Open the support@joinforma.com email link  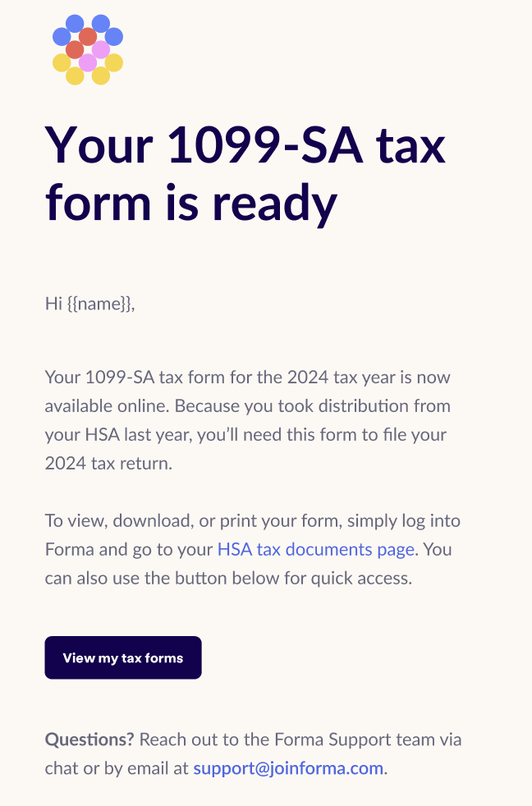click(x=288, y=768)
